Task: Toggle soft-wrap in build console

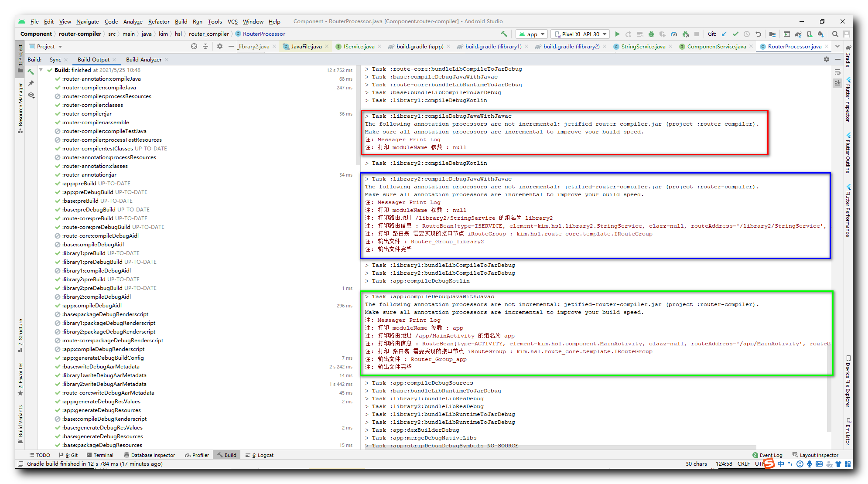Action: [x=837, y=72]
